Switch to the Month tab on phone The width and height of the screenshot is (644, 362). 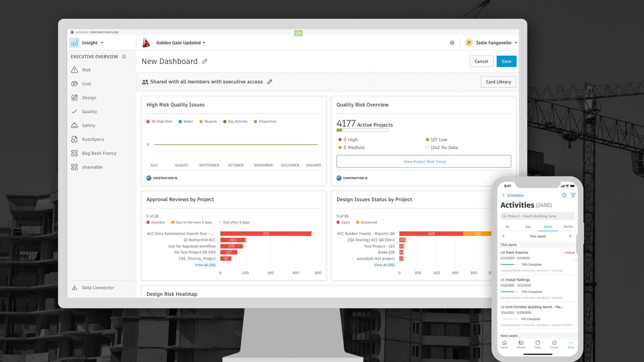click(x=568, y=227)
